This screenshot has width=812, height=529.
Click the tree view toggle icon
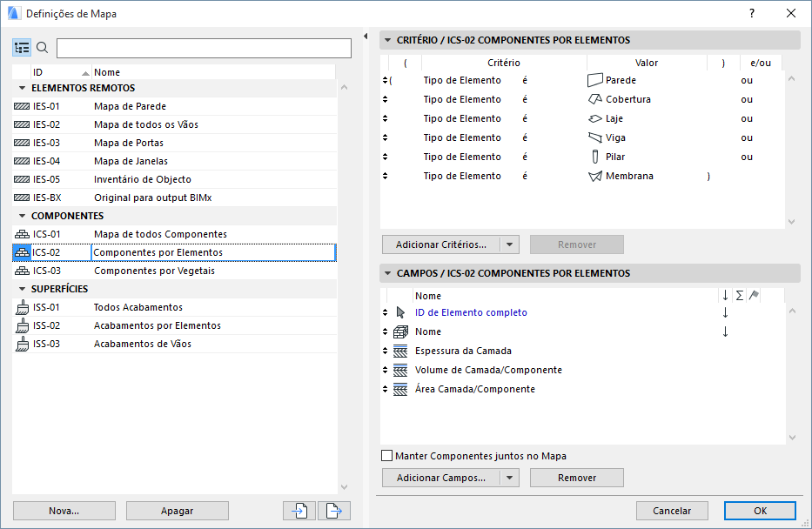pos(22,48)
